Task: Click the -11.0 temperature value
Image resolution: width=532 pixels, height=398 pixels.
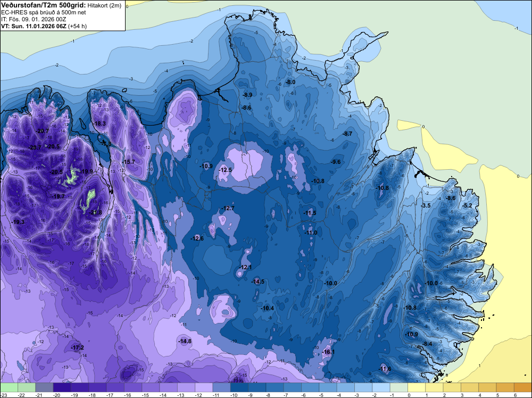Action: click(311, 233)
